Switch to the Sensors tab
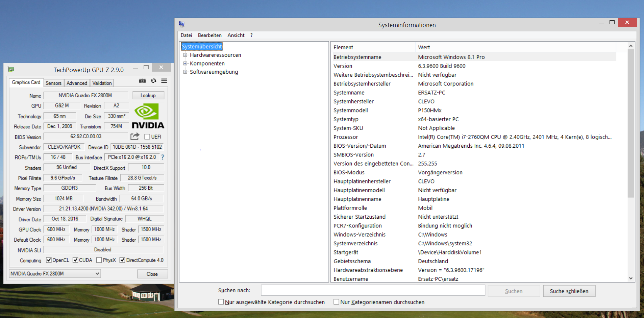This screenshot has height=318, width=644. 53,83
